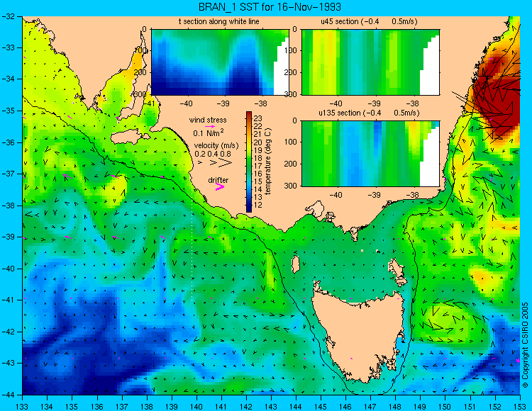Viewport: 532px width, 411px height.
Task: Click longitude axis label '140'
Action: (196, 407)
